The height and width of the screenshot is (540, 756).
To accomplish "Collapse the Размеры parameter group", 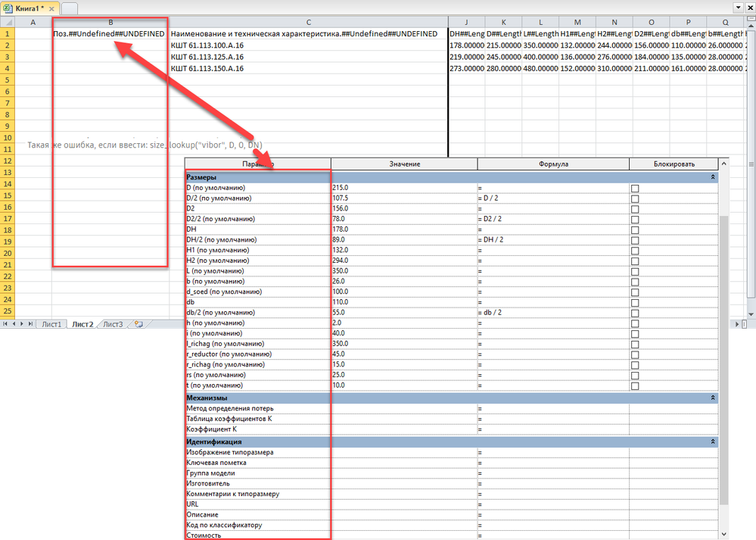I will coord(713,177).
